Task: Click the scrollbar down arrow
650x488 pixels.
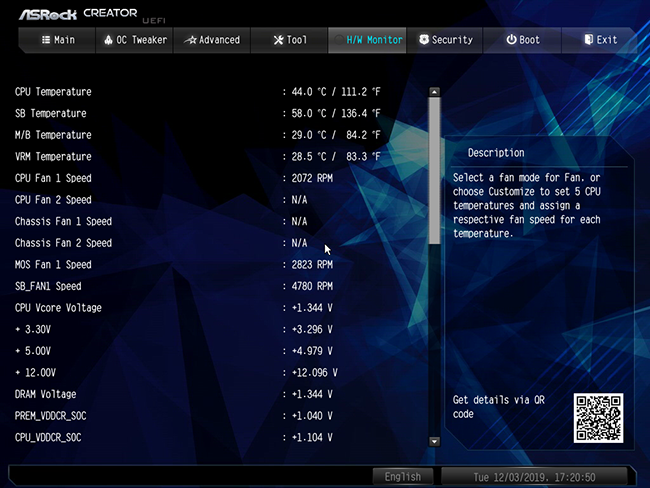Action: (x=434, y=441)
